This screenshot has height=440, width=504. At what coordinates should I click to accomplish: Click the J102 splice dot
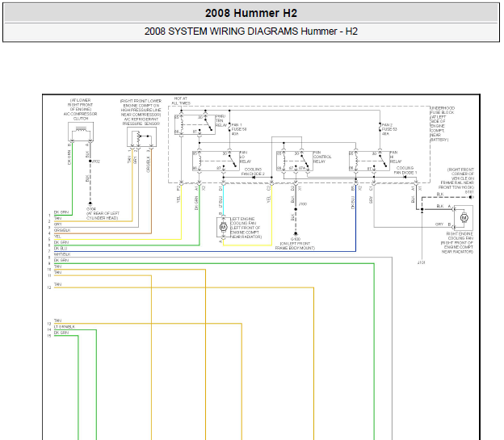coord(90,161)
